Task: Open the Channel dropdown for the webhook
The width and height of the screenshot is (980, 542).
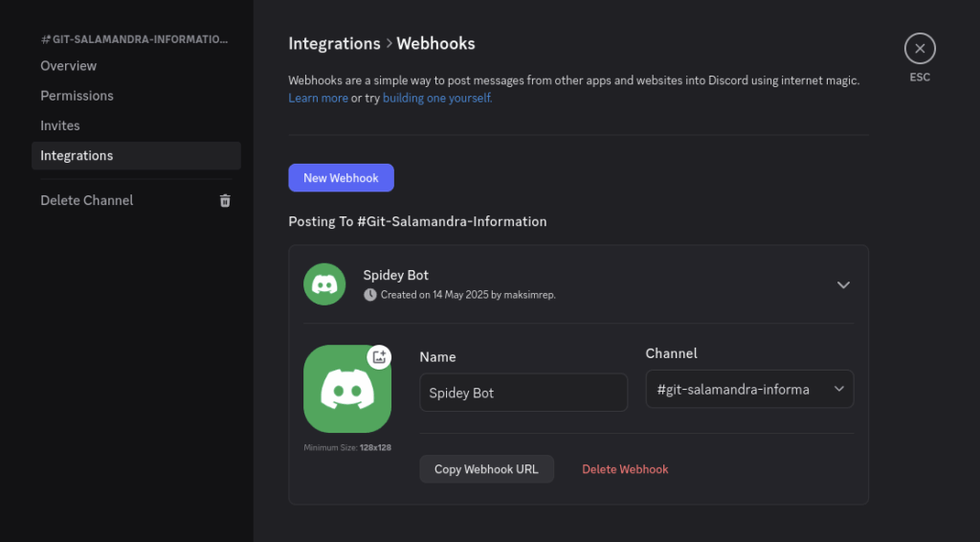Action: tap(749, 390)
